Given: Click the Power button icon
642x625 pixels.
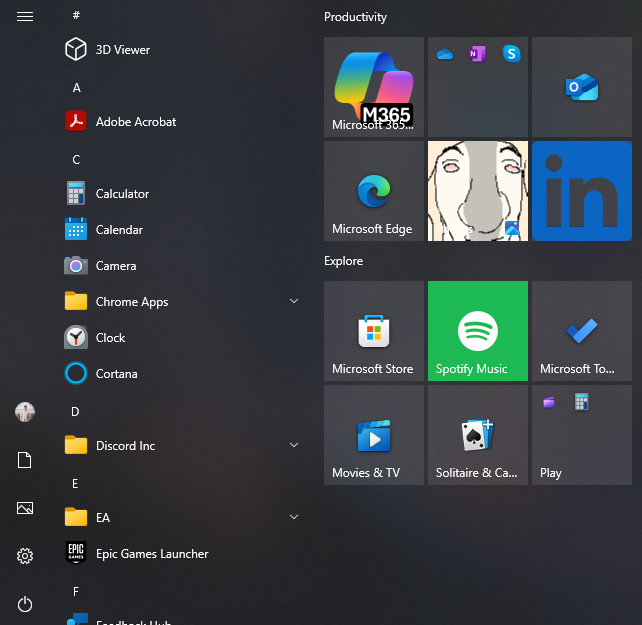Looking at the screenshot, I should (x=25, y=604).
